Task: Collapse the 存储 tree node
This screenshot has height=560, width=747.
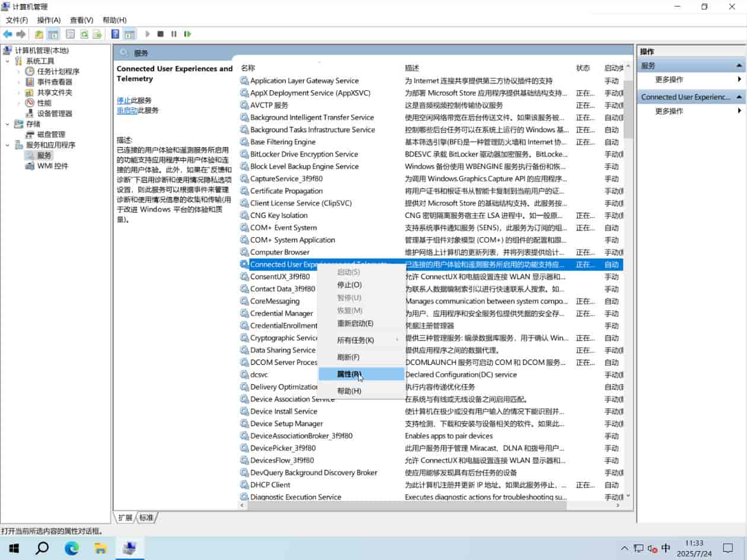Action: click(x=7, y=124)
